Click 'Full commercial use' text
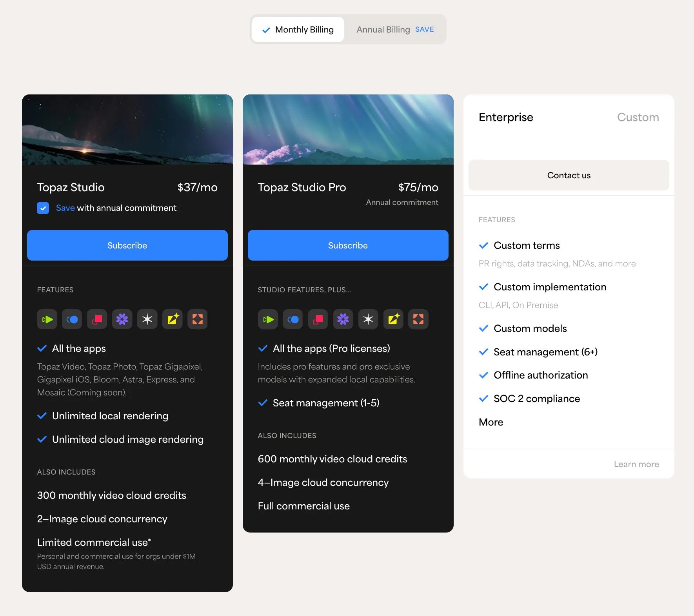The image size is (694, 616). pyautogui.click(x=304, y=506)
